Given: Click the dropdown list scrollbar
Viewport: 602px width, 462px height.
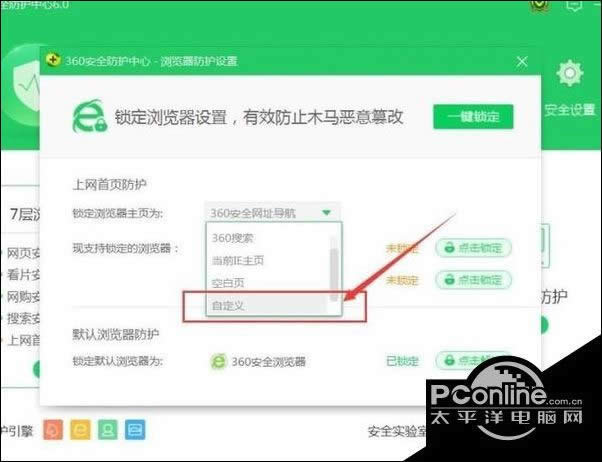Looking at the screenshot, I should [334, 274].
